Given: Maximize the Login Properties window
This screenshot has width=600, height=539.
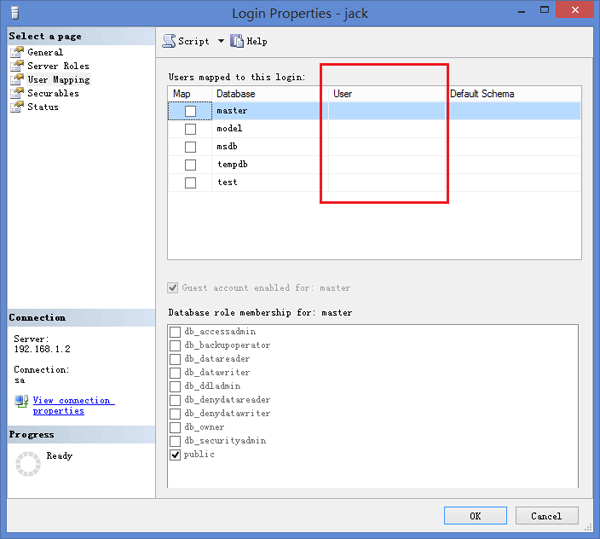Looking at the screenshot, I should click(544, 10).
